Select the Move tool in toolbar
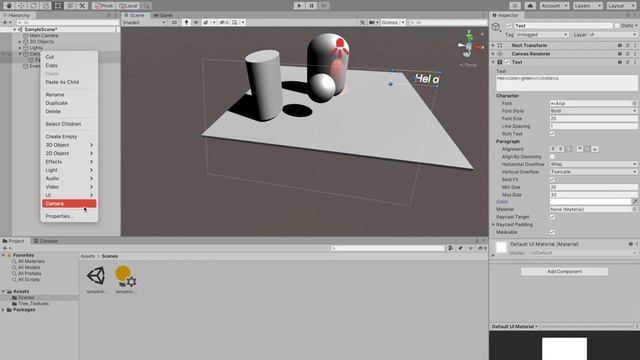The width and height of the screenshot is (640, 360). [x=21, y=6]
